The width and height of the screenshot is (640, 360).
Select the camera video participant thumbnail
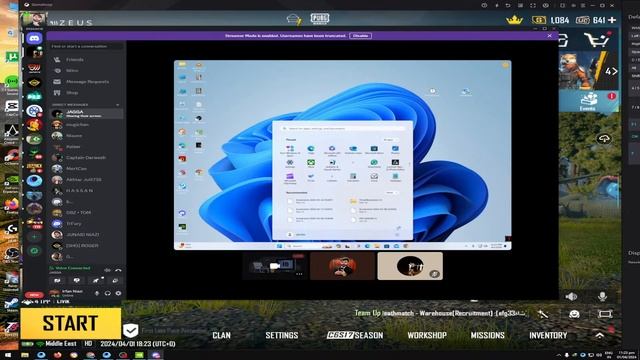[274, 266]
